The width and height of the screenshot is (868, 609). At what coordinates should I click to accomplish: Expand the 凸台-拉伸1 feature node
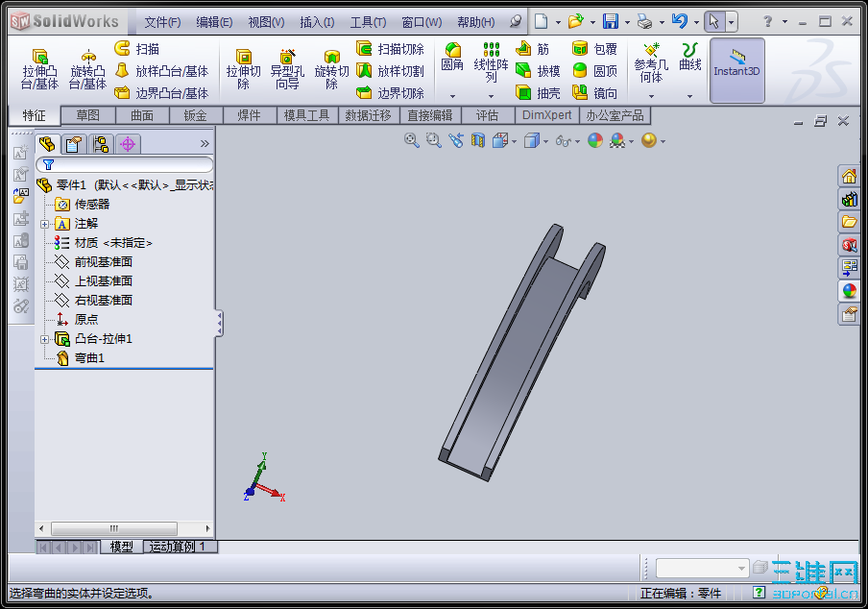[44, 339]
